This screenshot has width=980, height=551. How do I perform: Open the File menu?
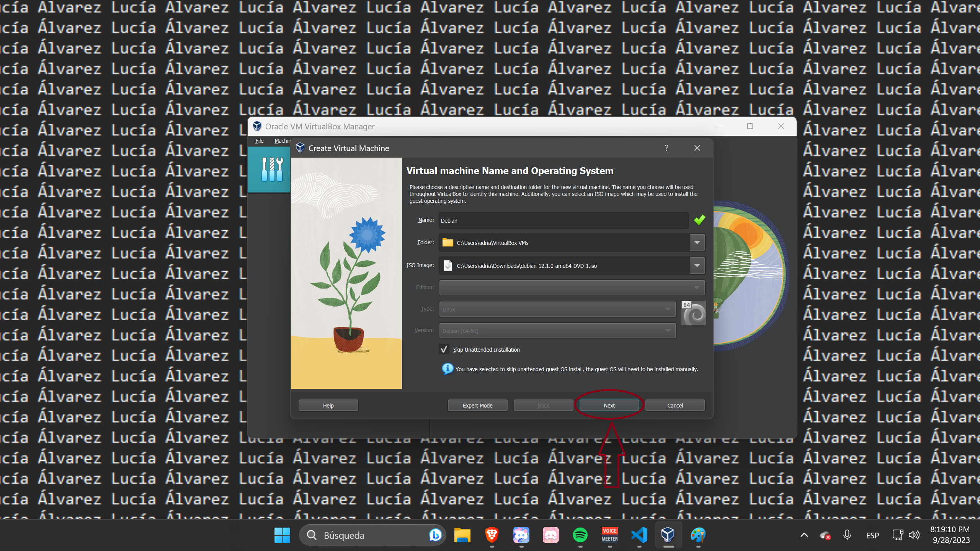(x=259, y=140)
